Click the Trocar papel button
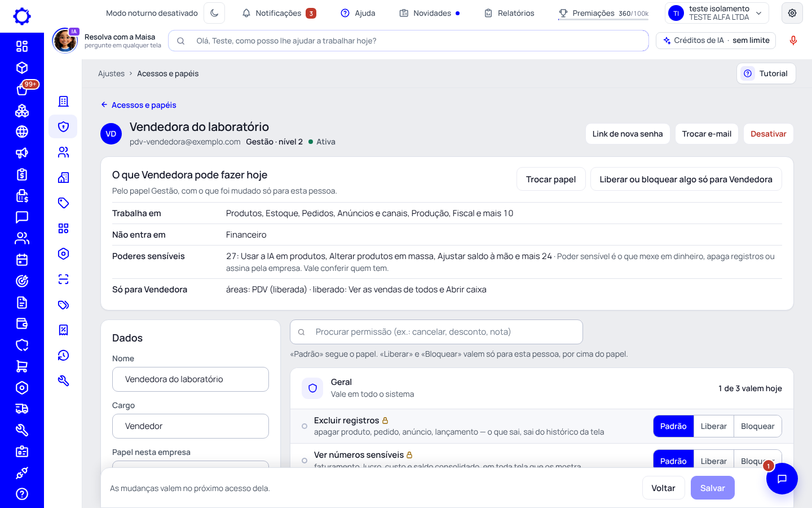The width and height of the screenshot is (812, 508). pyautogui.click(x=551, y=179)
